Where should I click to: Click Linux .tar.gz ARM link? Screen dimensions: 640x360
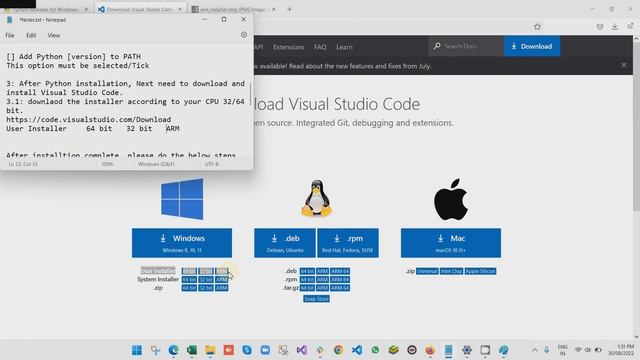pyautogui.click(x=322, y=288)
